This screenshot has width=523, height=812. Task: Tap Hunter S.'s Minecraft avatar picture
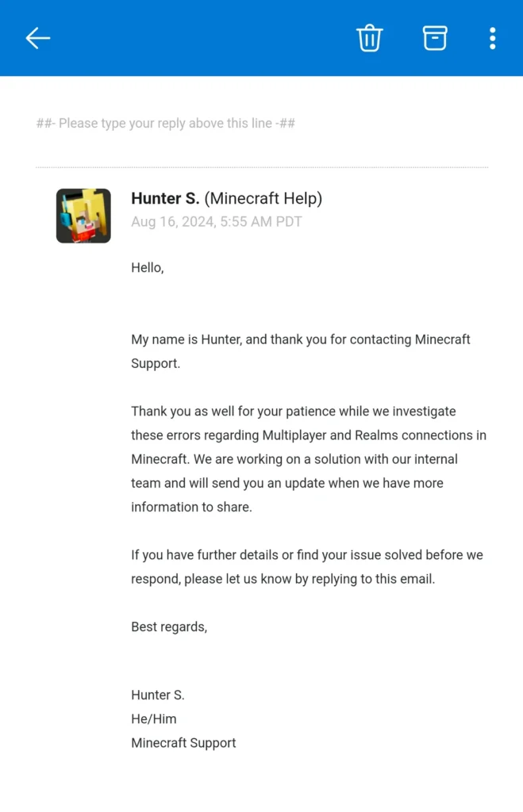click(x=83, y=214)
